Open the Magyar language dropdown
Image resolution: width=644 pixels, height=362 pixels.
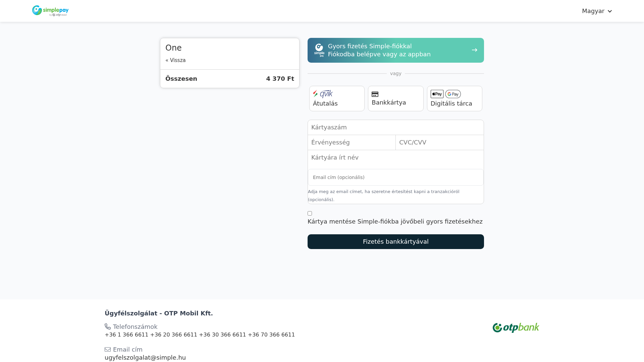(x=597, y=11)
